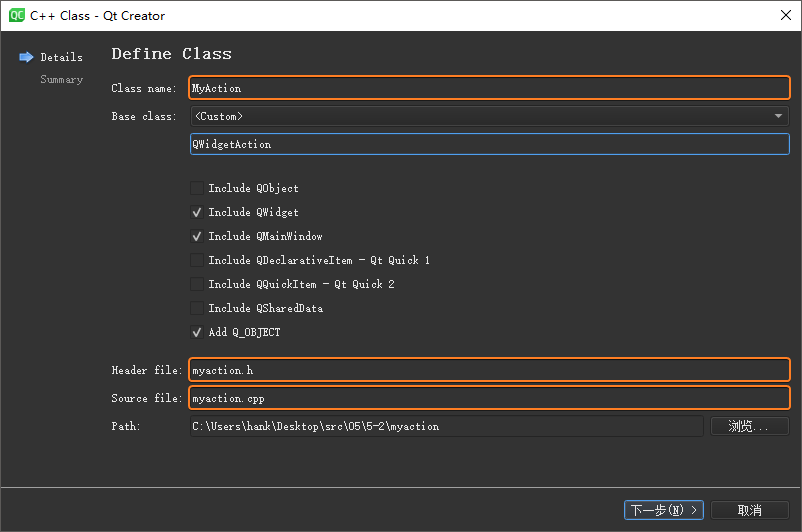
Task: Uncheck the Include QWidget checkbox
Action: [197, 212]
